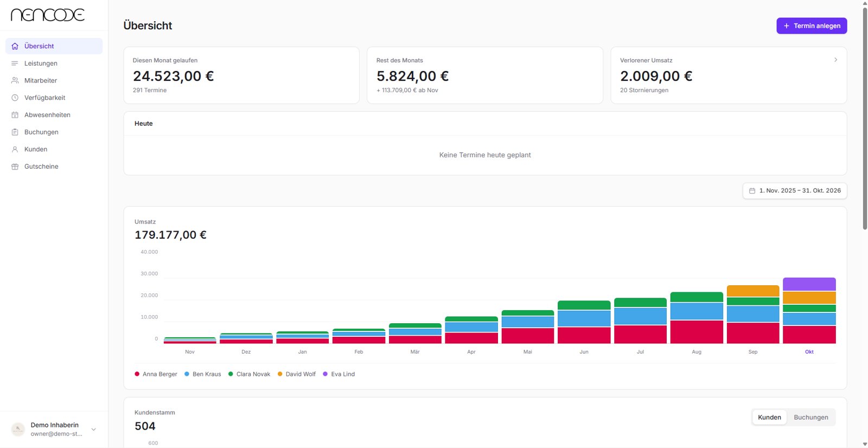868x448 pixels.
Task: Click the Demo Inhaberin avatar
Action: (x=18, y=430)
